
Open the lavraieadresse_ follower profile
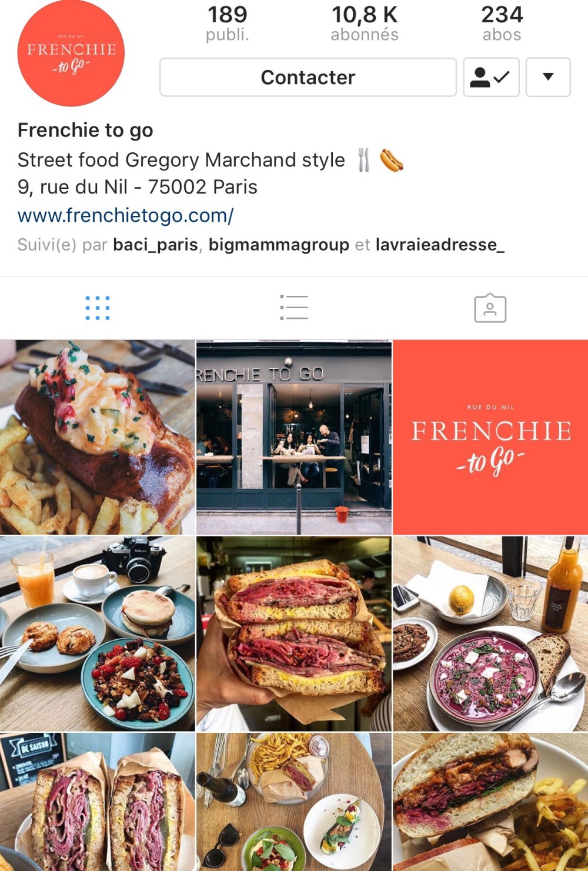click(x=440, y=245)
